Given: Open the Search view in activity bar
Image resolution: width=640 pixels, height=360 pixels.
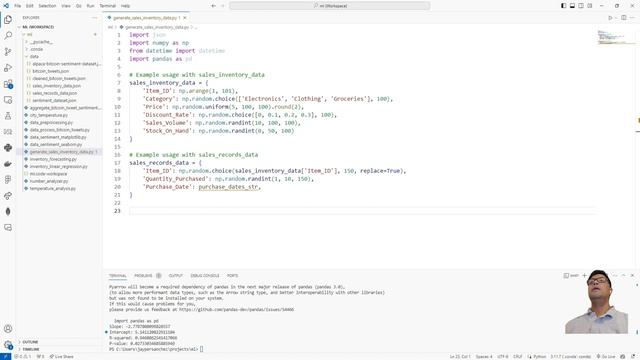Looking at the screenshot, I should (x=8, y=36).
